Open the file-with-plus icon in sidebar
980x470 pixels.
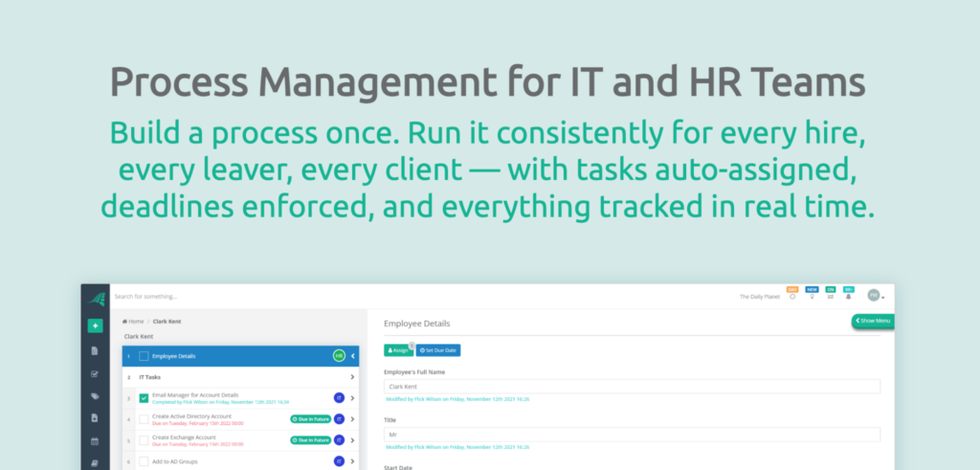(95, 417)
